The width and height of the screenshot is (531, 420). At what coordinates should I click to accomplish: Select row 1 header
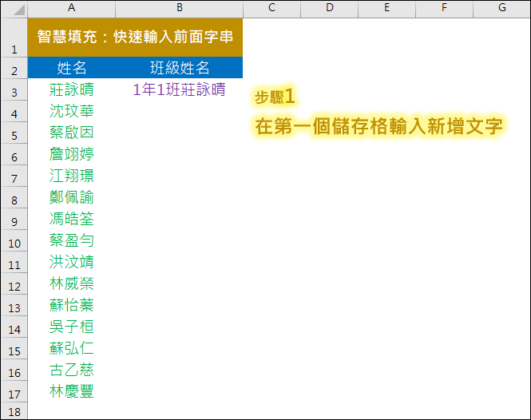point(14,38)
